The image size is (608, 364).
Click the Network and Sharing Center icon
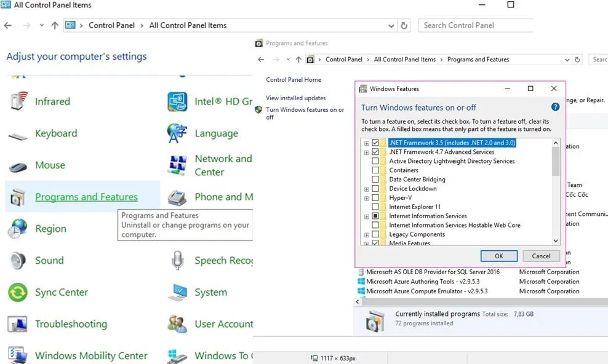(177, 164)
